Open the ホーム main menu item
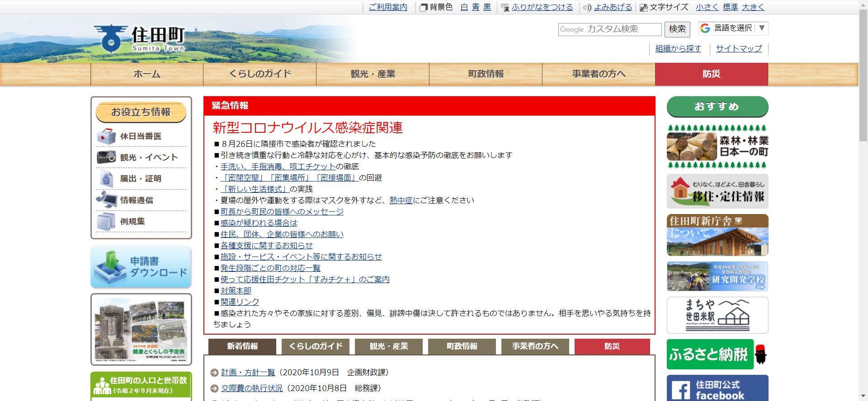This screenshot has height=401, width=868. coord(147,74)
